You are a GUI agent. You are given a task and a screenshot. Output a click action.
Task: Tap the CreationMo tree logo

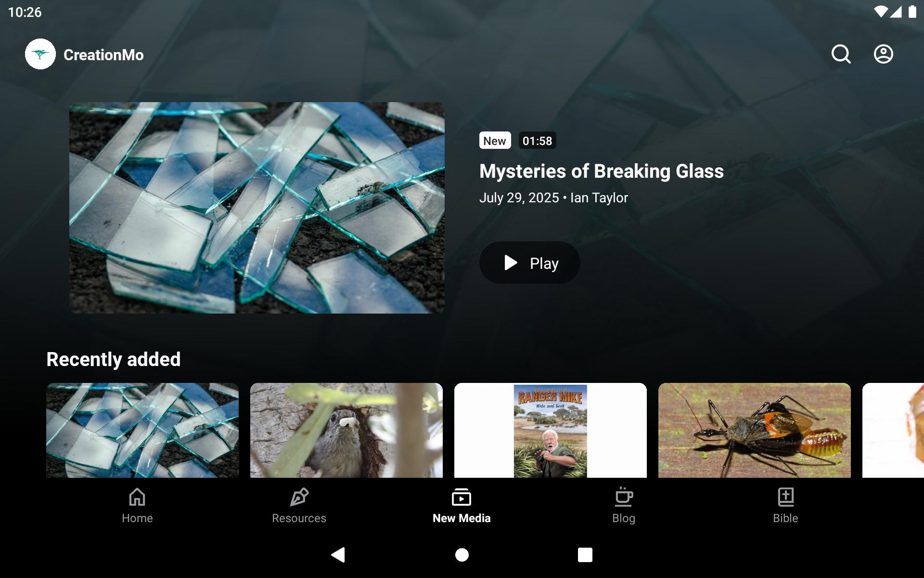click(40, 54)
